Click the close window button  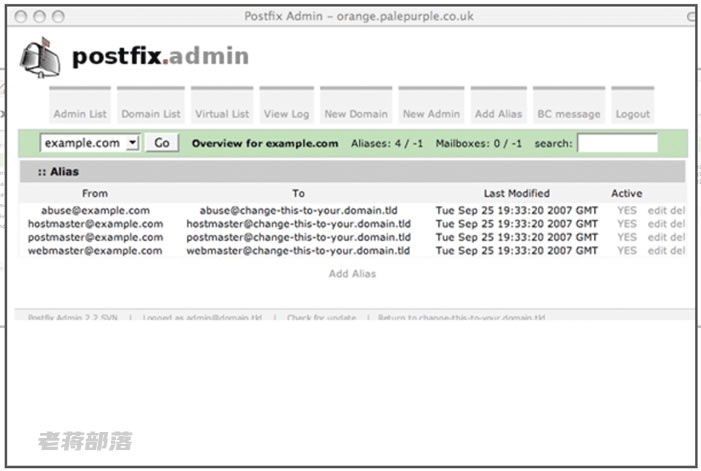pyautogui.click(x=21, y=17)
